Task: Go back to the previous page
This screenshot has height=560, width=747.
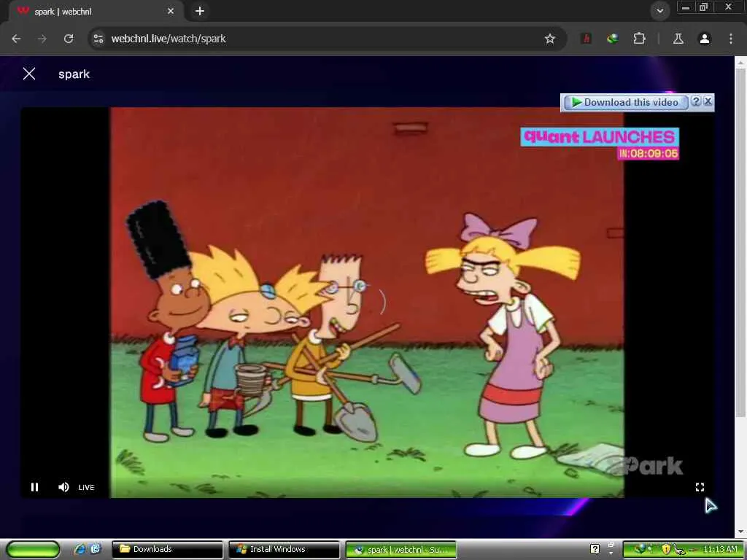Action: (x=16, y=39)
